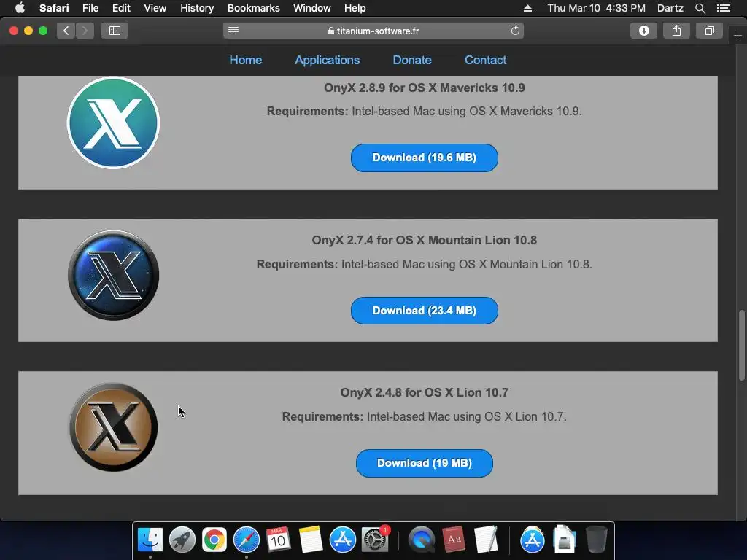Viewport: 747px width, 560px height.
Task: Open the File menu
Action: (90, 8)
